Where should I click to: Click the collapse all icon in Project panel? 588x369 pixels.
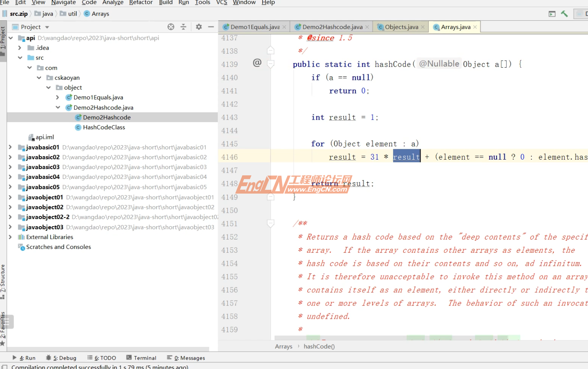[183, 27]
